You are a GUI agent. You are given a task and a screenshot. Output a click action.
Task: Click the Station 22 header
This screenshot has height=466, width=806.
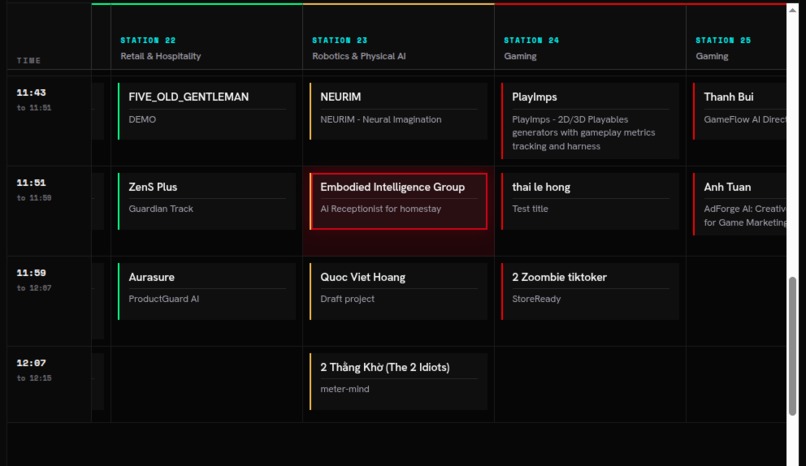pos(148,40)
